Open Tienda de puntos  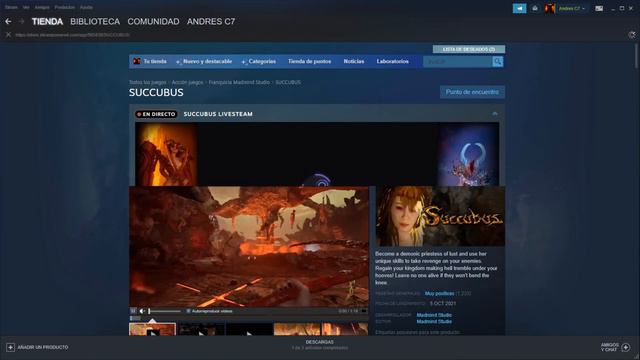tap(309, 61)
